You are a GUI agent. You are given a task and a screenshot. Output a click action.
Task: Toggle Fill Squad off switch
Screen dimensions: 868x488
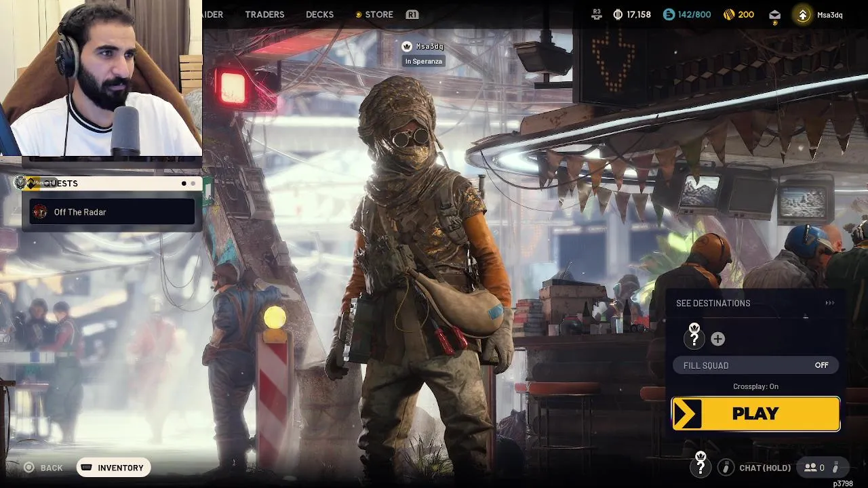pos(755,365)
